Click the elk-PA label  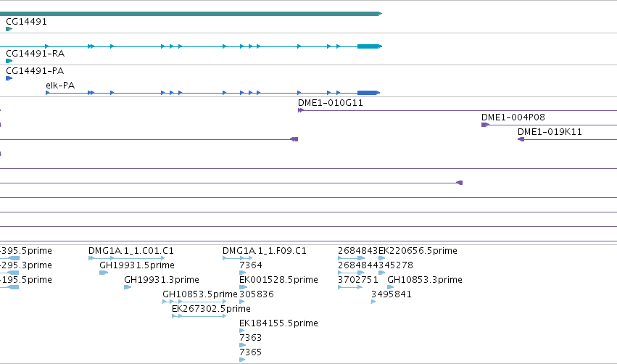(x=60, y=86)
